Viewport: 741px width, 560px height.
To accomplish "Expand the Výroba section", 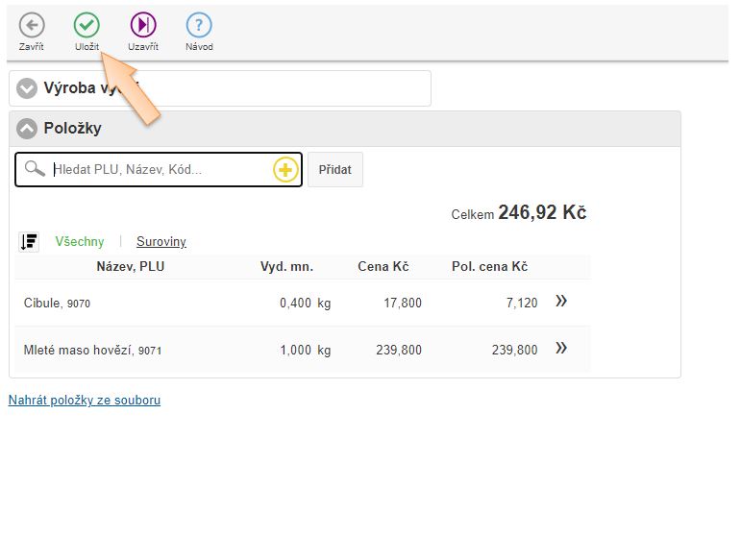I will pos(27,89).
